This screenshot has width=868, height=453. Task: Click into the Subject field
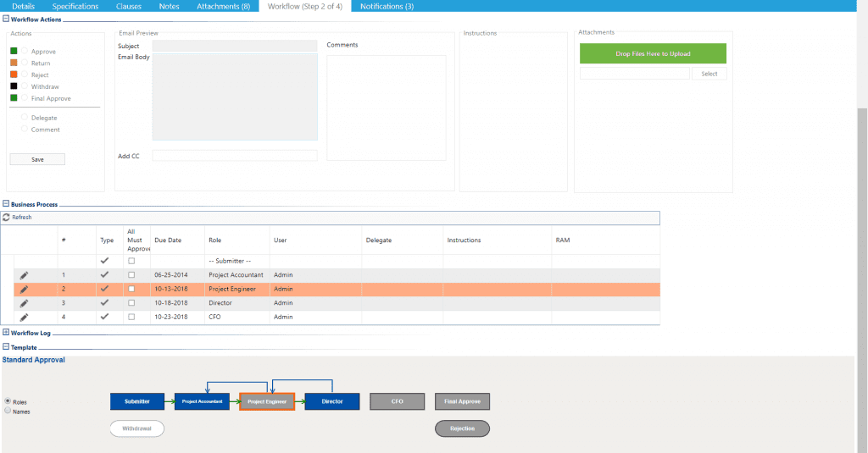pyautogui.click(x=235, y=46)
